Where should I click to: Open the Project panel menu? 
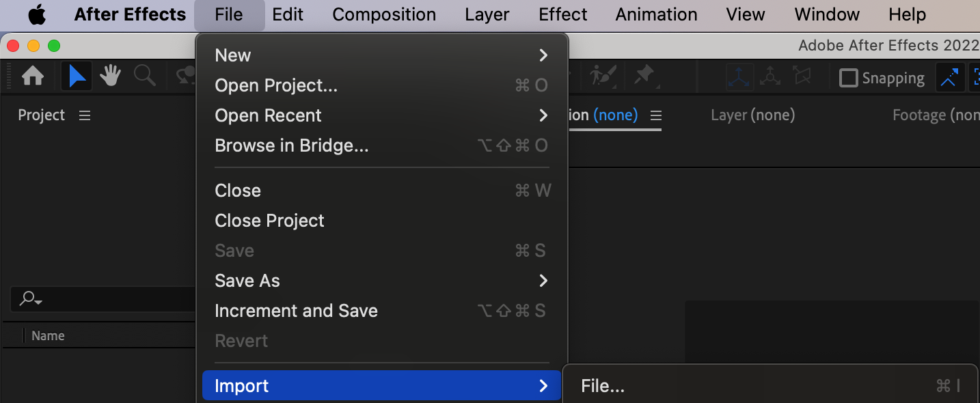(85, 115)
